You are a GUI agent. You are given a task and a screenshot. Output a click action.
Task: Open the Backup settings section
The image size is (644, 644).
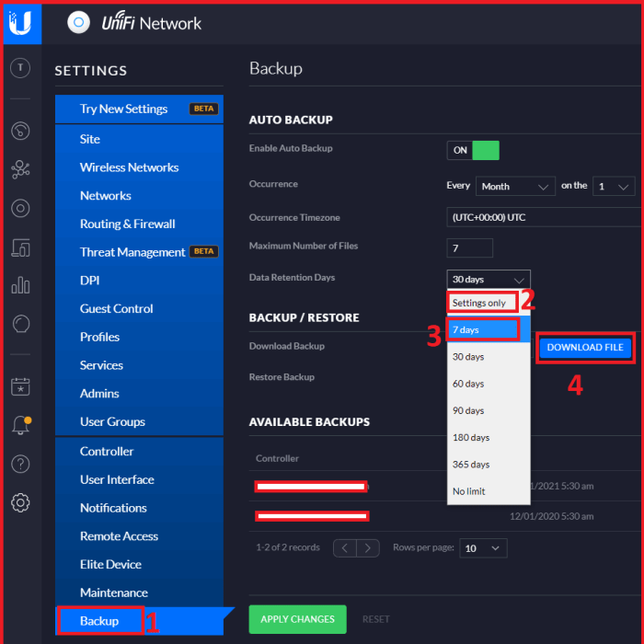pos(139,621)
